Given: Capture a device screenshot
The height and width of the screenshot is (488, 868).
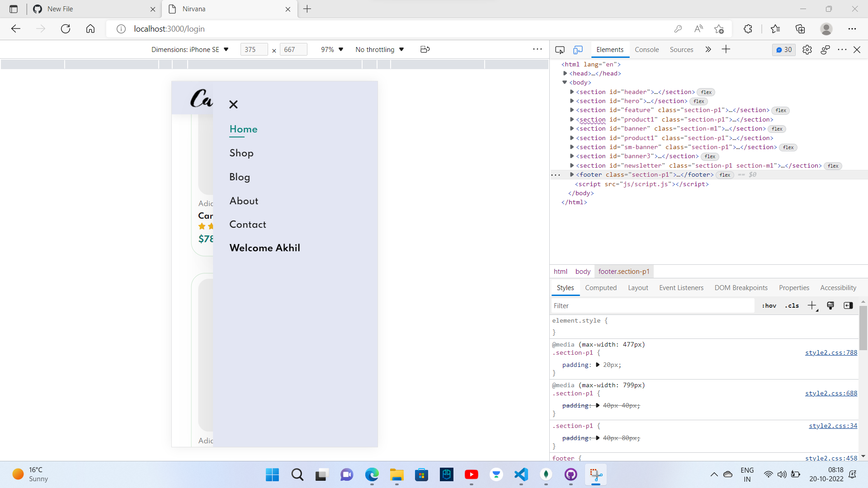Looking at the screenshot, I should (425, 49).
